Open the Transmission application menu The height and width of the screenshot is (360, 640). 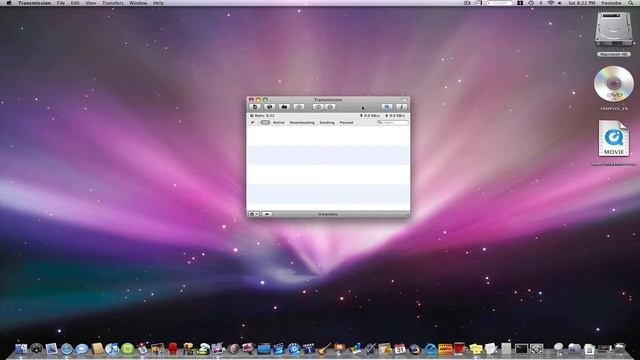pos(34,3)
